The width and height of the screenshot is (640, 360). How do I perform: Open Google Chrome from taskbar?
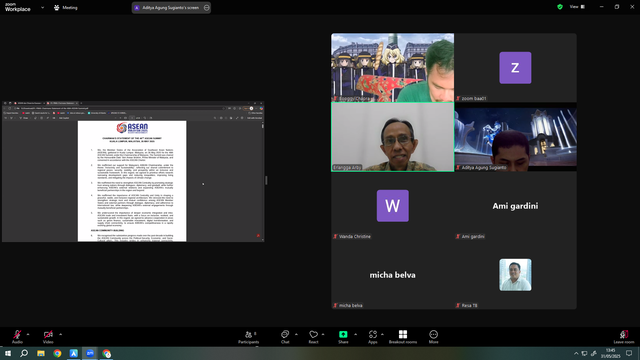tap(57, 353)
